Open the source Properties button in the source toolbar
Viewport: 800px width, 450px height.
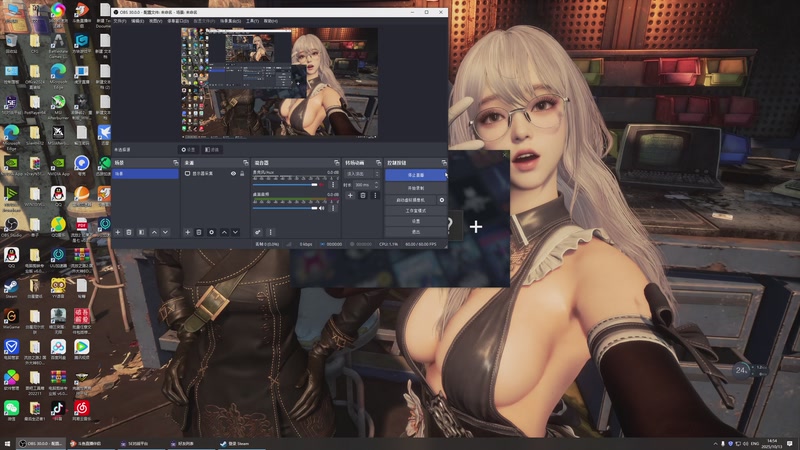[188, 149]
